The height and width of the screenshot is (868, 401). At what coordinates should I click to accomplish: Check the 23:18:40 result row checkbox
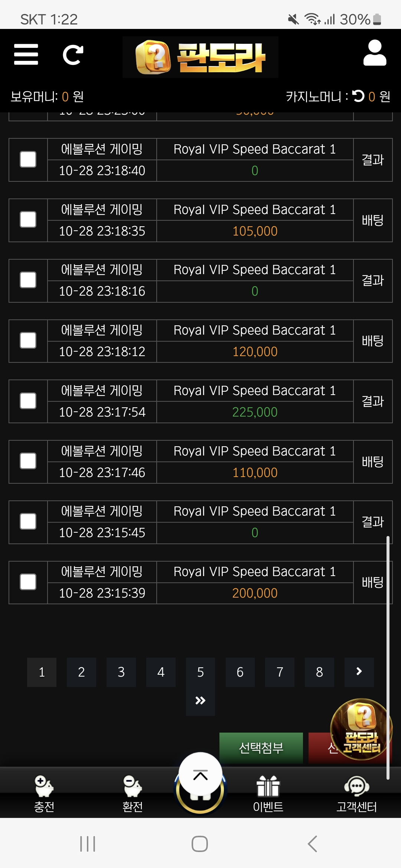click(28, 160)
